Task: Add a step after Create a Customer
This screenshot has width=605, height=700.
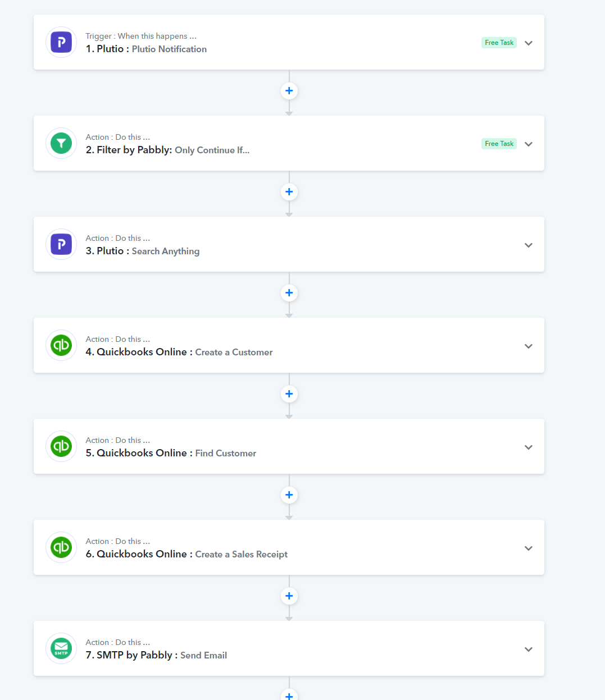Action: point(289,394)
